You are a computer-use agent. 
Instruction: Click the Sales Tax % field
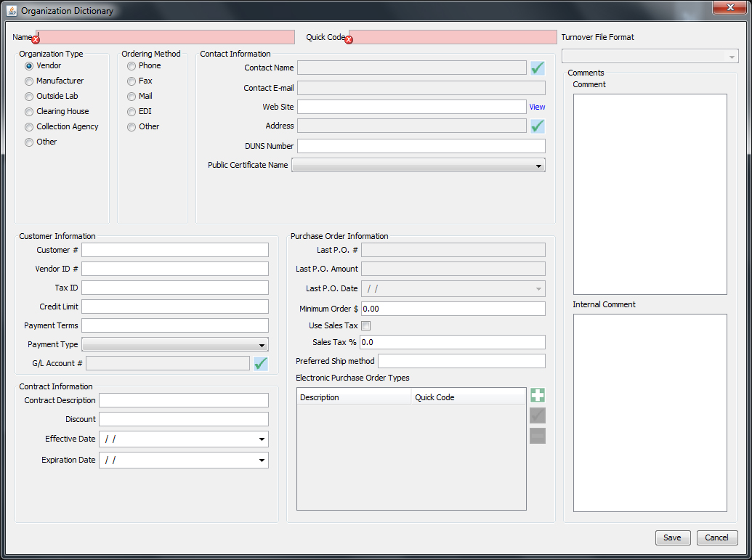[x=453, y=342]
